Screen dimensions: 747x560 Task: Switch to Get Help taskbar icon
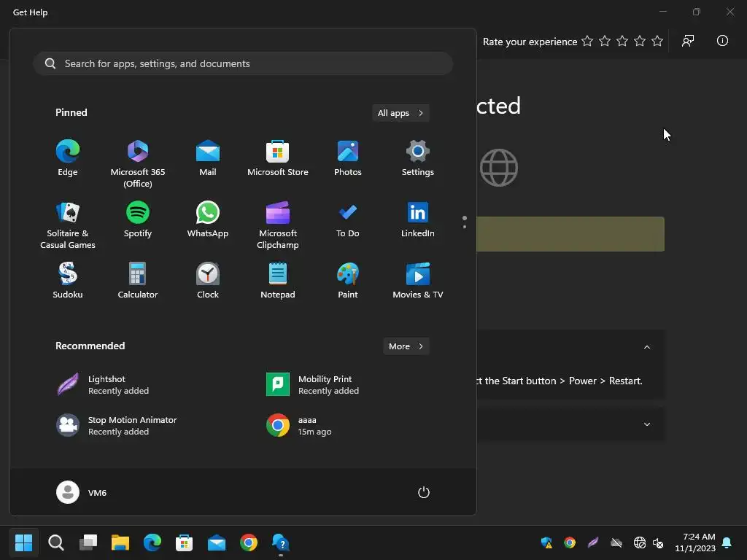281,542
